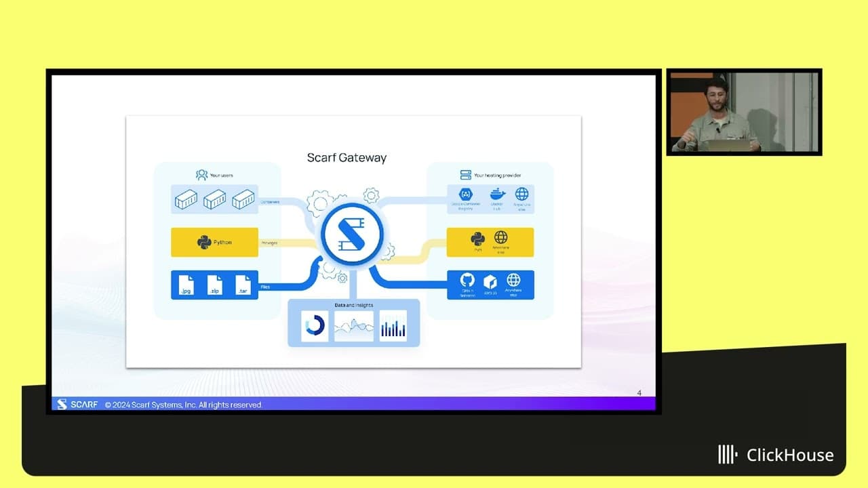Viewport: 868px width, 488px height.
Task: Click the Your users people icon
Action: coord(201,175)
